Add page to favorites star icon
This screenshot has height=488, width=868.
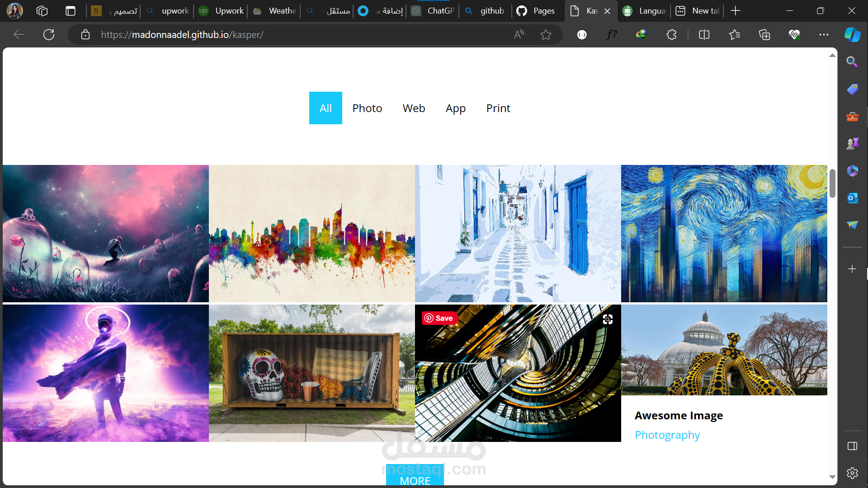pos(546,34)
